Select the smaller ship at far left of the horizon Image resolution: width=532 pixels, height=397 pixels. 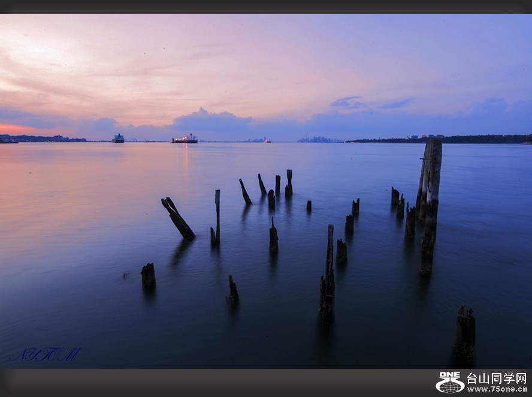(x=118, y=139)
